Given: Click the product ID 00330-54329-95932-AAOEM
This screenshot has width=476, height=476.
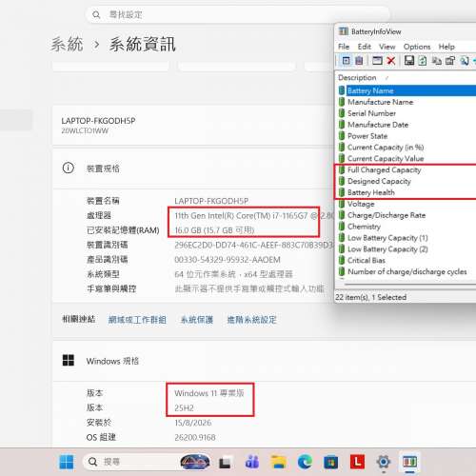Looking at the screenshot, I should (228, 260).
